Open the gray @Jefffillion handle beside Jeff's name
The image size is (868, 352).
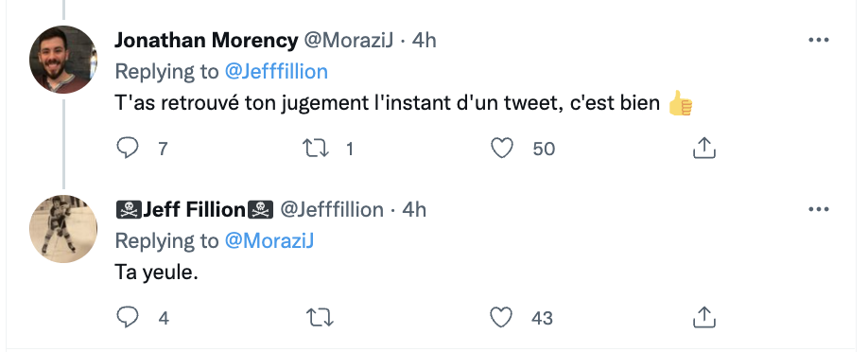tap(332, 209)
